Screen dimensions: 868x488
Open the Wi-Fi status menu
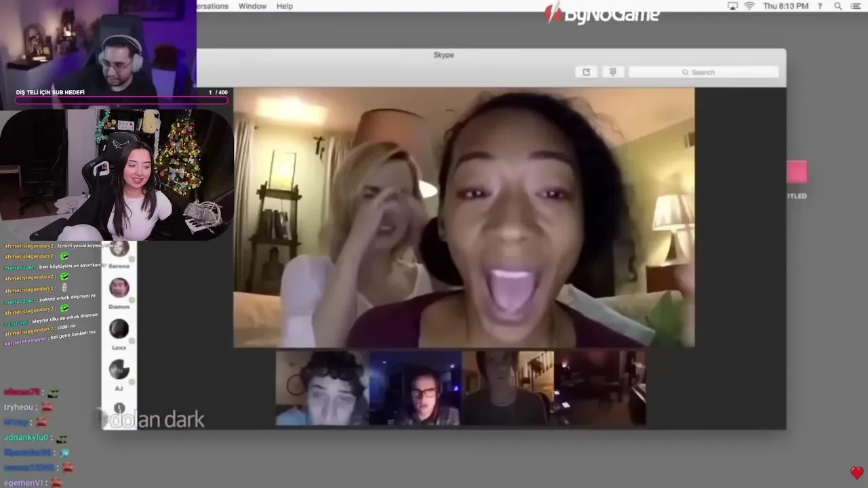pyautogui.click(x=749, y=6)
